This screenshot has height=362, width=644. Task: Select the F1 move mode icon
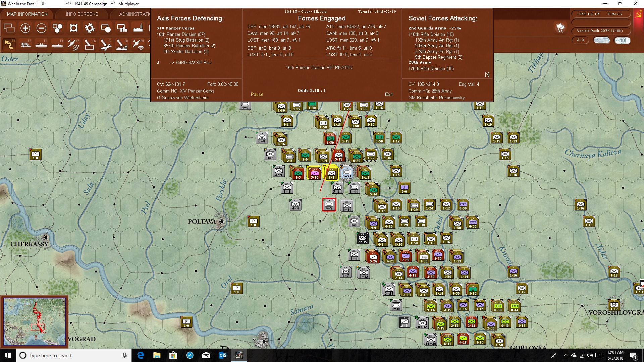pyautogui.click(x=9, y=44)
